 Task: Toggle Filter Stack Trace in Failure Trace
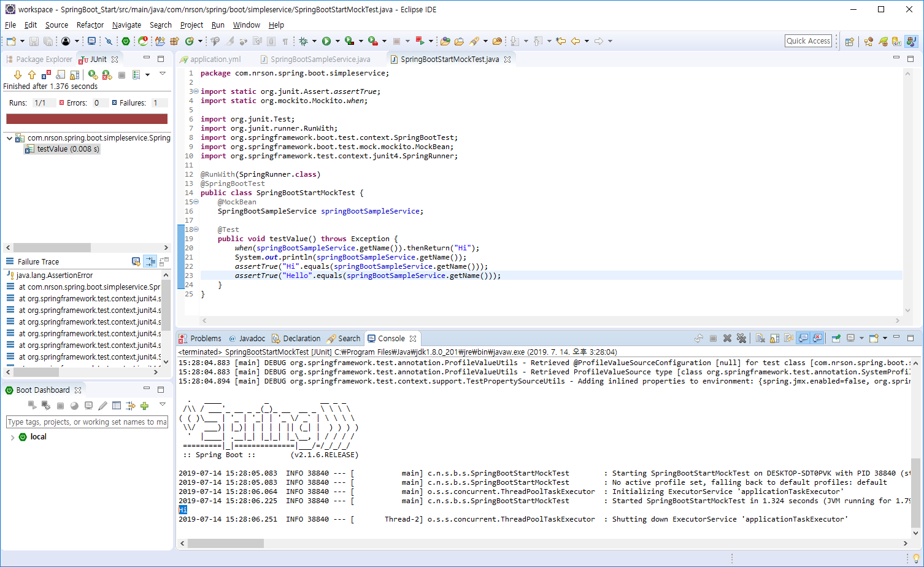(150, 261)
